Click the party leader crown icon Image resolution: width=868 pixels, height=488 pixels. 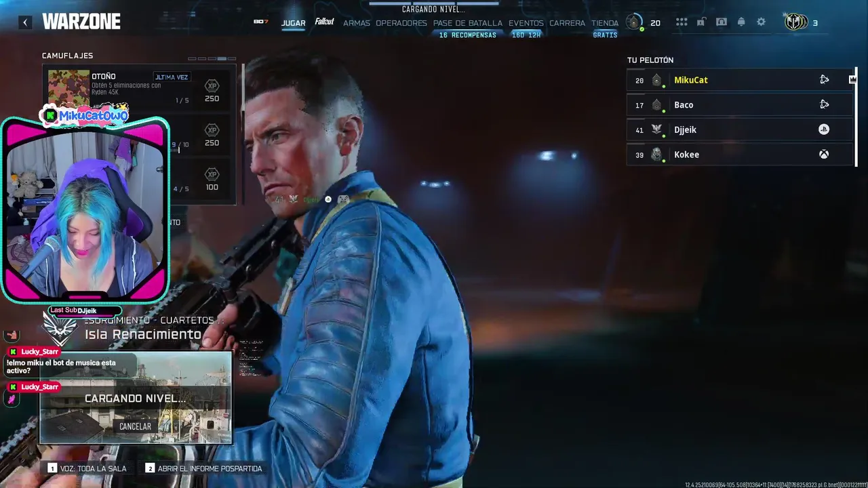click(x=852, y=79)
